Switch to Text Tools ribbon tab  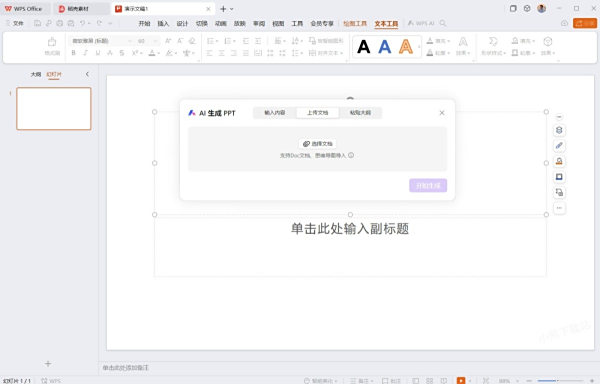tap(386, 24)
